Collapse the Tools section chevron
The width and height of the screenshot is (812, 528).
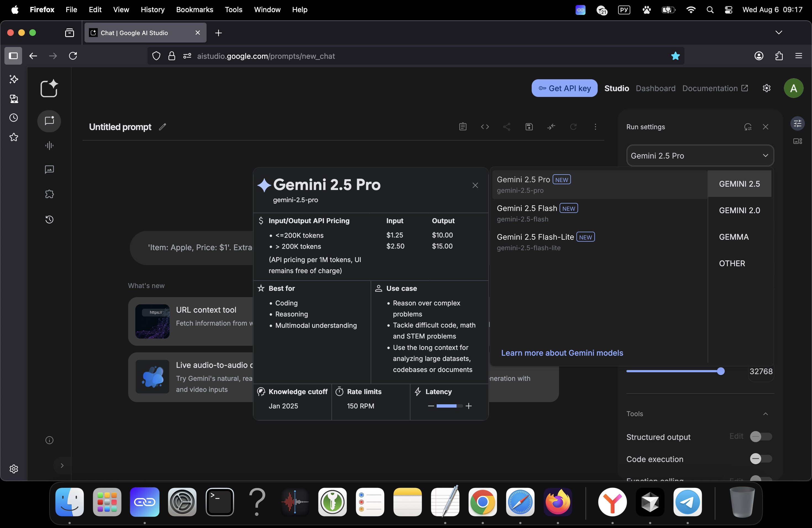(765, 414)
